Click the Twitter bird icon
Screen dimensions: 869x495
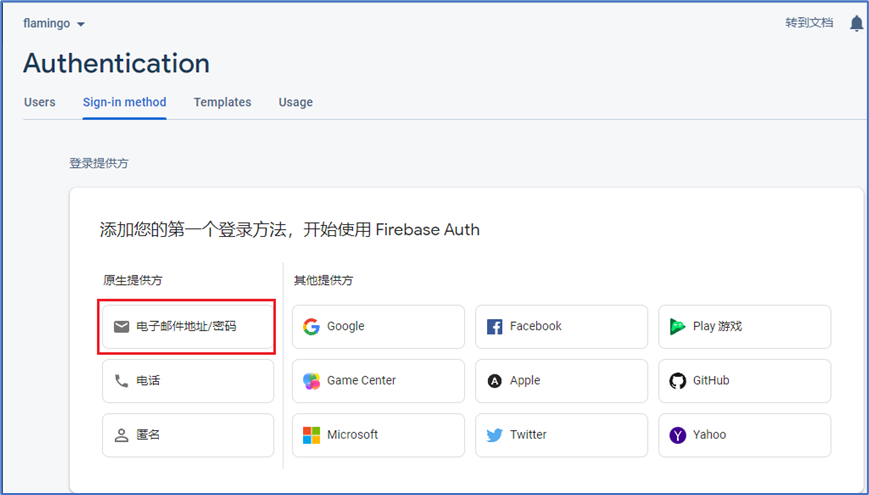(x=494, y=435)
